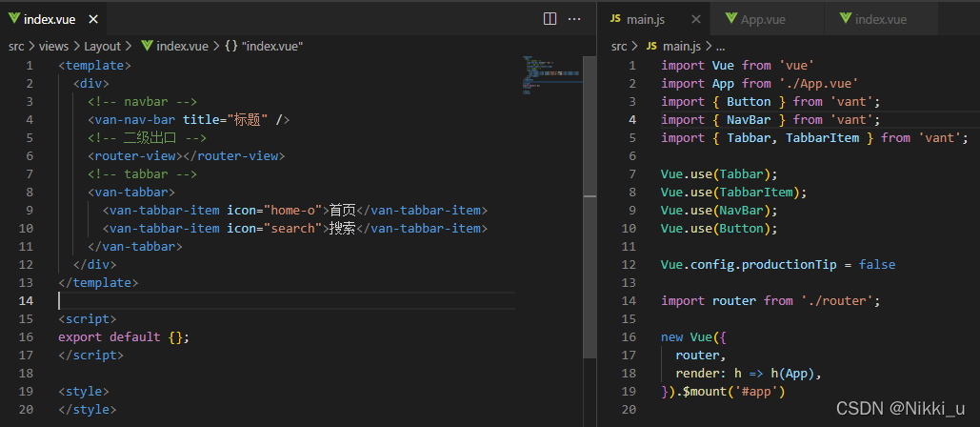Click the '搜索' tabbar item text

pyautogui.click(x=343, y=228)
